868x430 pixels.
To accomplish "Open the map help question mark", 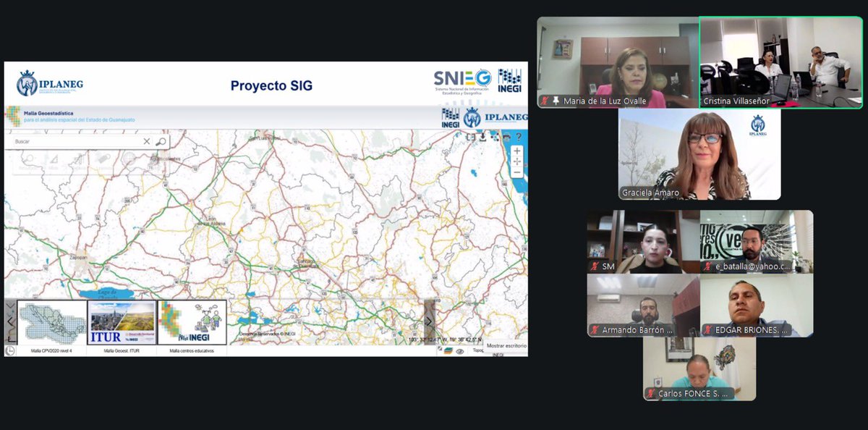I will point(519,137).
